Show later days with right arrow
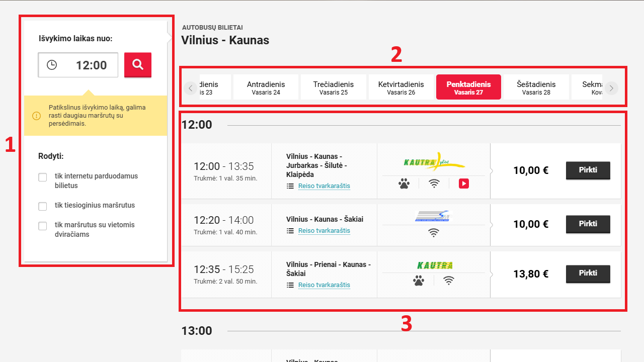This screenshot has width=644, height=362. coord(611,88)
